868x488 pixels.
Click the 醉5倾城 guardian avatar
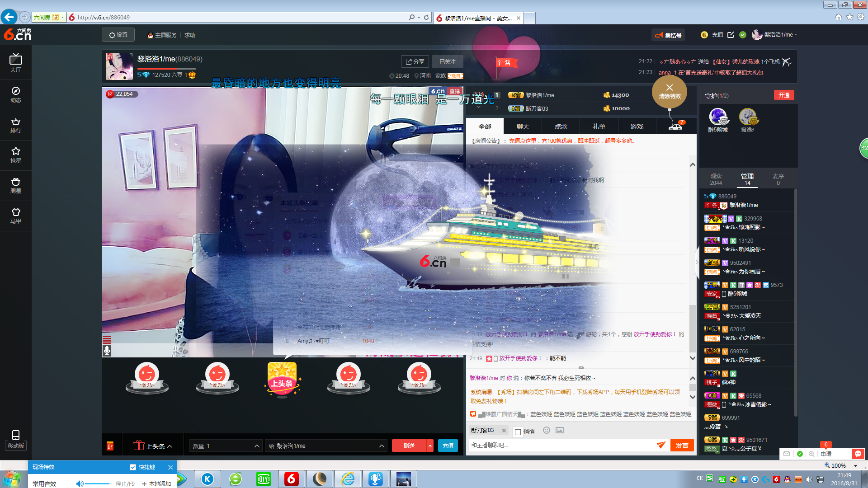coord(718,117)
